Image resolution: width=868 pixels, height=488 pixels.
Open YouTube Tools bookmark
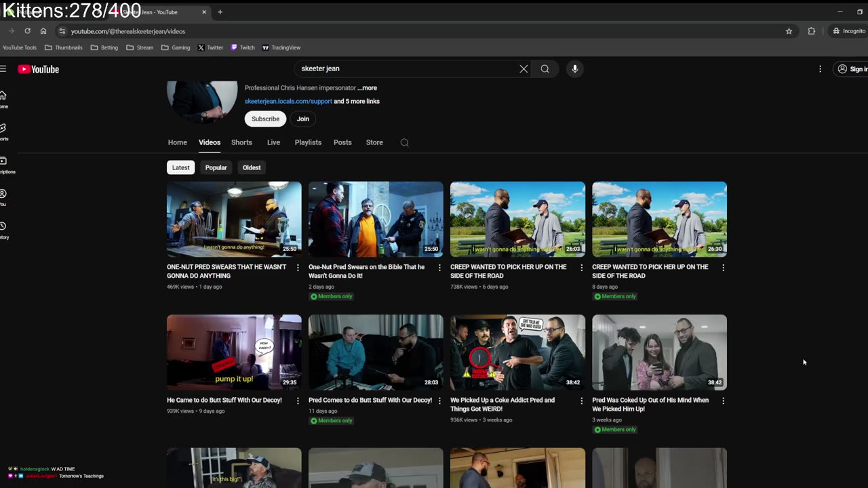pyautogui.click(x=20, y=47)
